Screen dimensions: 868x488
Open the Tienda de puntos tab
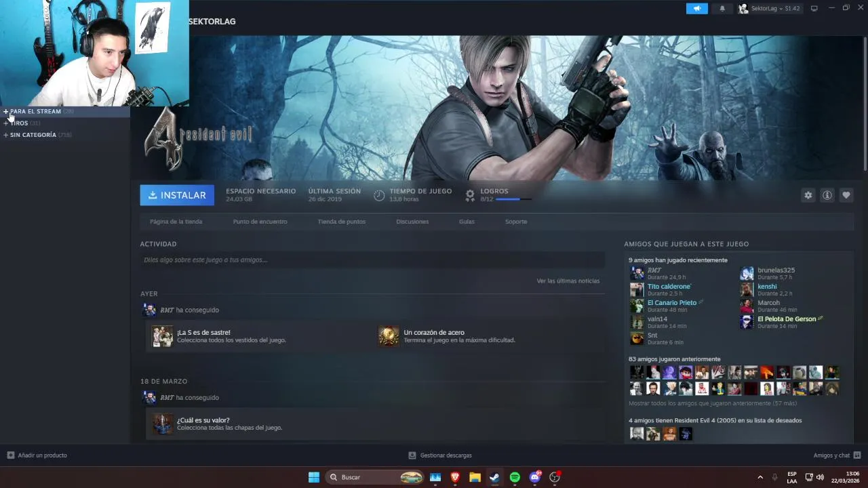tap(341, 222)
